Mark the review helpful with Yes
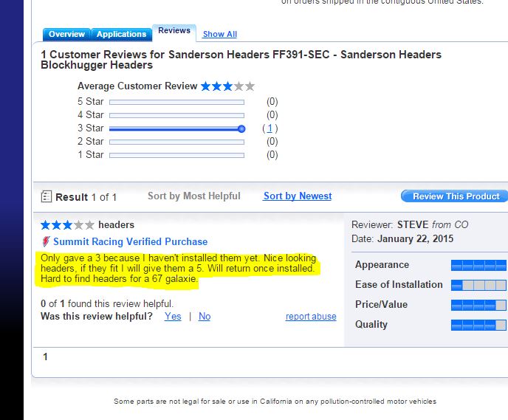 click(x=173, y=317)
